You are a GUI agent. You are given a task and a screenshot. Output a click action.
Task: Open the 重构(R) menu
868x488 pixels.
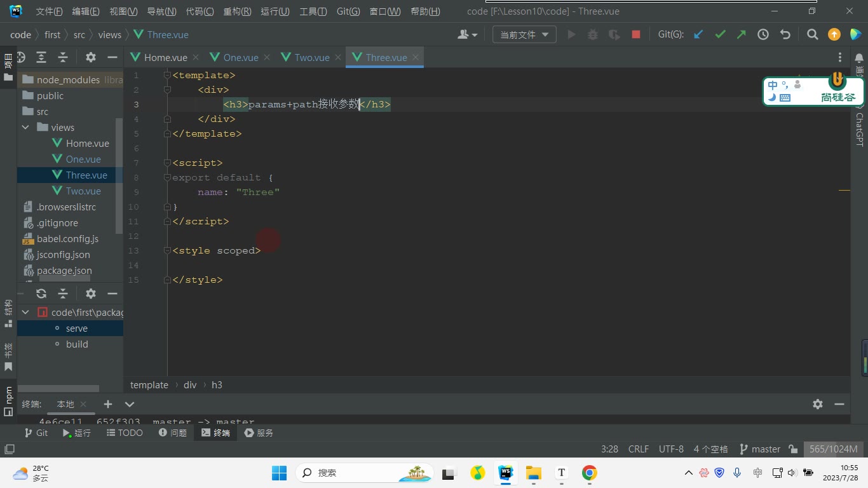pyautogui.click(x=237, y=11)
